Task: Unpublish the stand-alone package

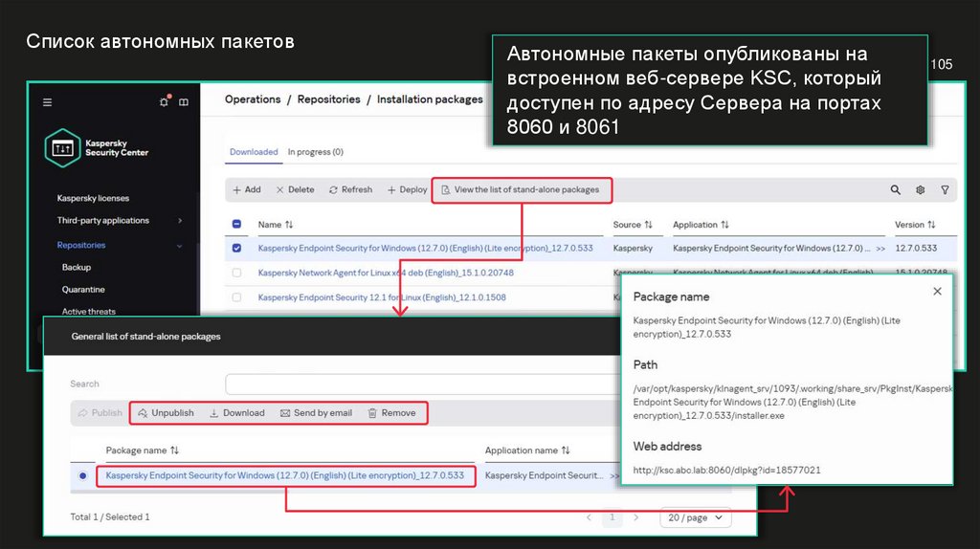Action: [166, 413]
